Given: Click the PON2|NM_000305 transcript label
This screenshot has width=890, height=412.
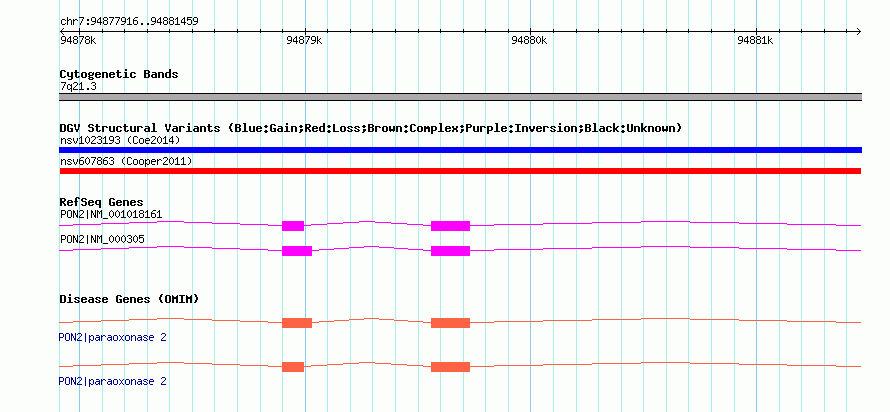Looking at the screenshot, I should tap(102, 239).
